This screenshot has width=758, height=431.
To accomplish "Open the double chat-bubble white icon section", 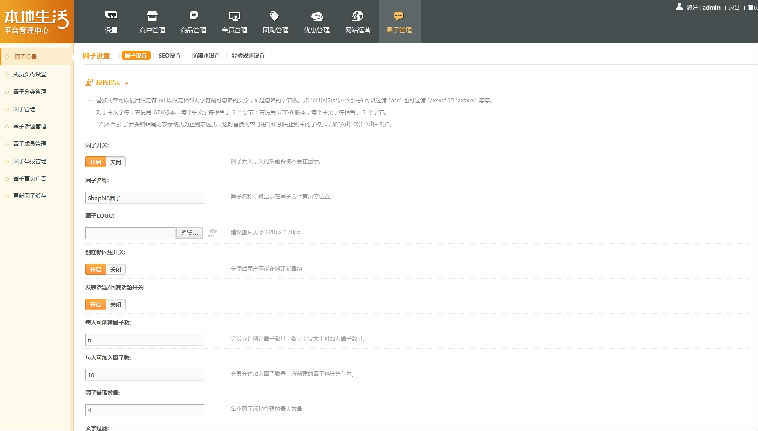I will click(x=317, y=22).
